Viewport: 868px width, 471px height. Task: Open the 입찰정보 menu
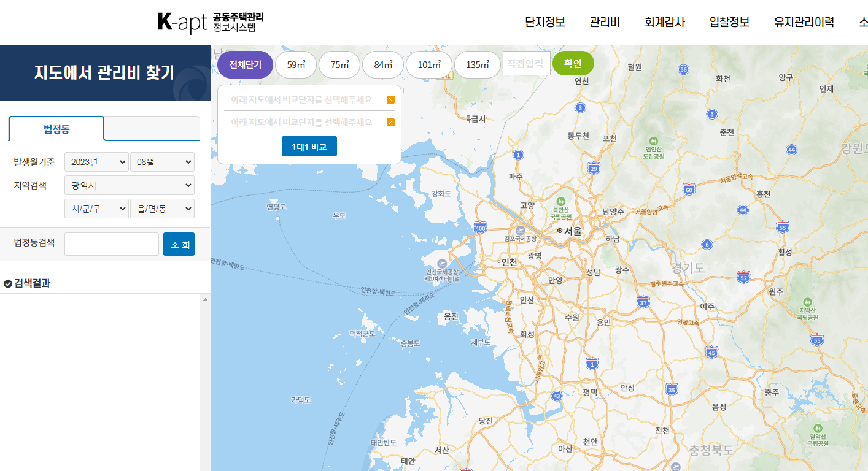pyautogui.click(x=729, y=22)
